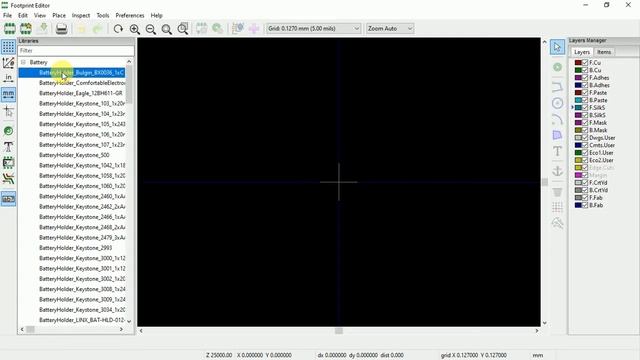
Task: Click the B.Paste layer color swatch
Action: click(x=578, y=100)
